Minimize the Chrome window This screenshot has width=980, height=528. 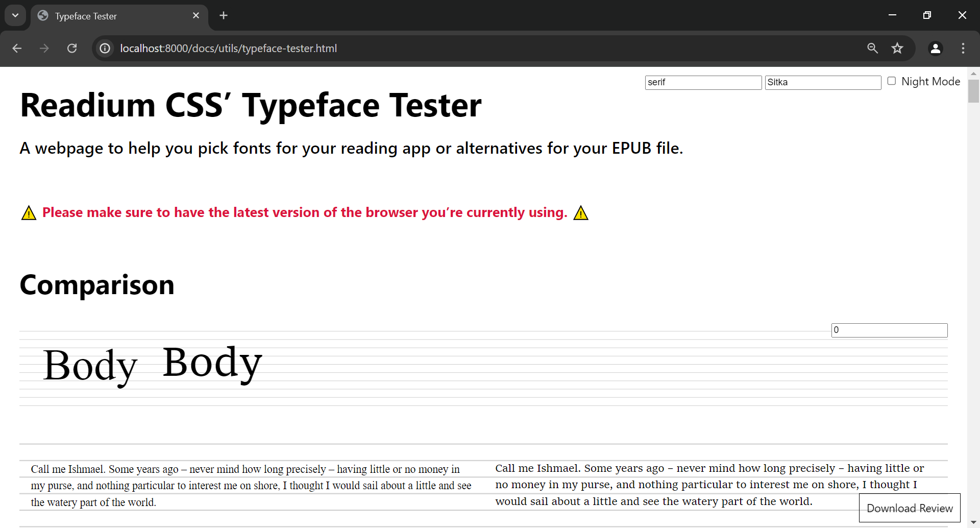[x=892, y=15]
